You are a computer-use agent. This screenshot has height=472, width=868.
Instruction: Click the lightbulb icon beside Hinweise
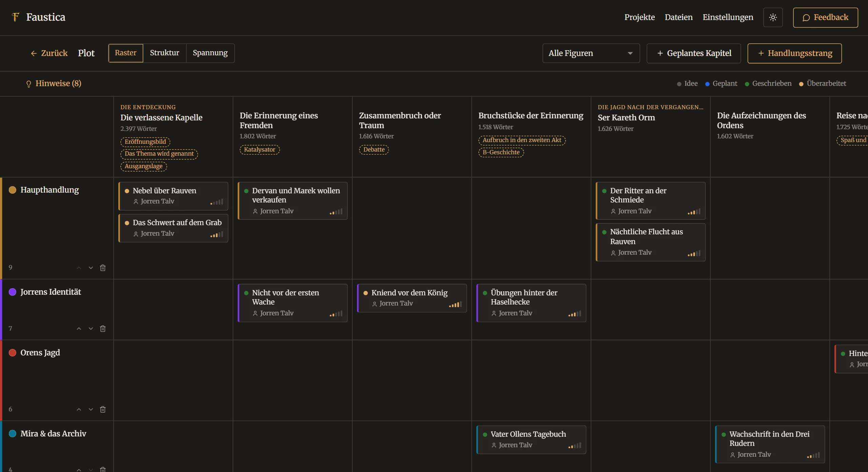coord(29,84)
